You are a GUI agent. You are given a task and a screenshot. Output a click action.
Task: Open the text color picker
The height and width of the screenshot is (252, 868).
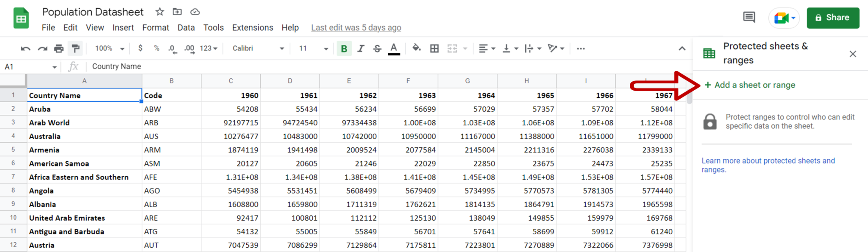point(394,49)
